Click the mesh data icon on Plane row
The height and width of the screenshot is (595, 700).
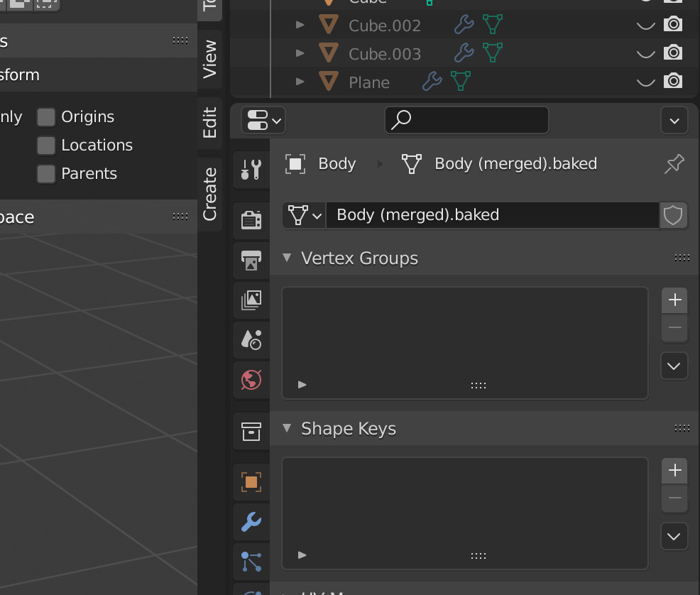click(x=461, y=81)
